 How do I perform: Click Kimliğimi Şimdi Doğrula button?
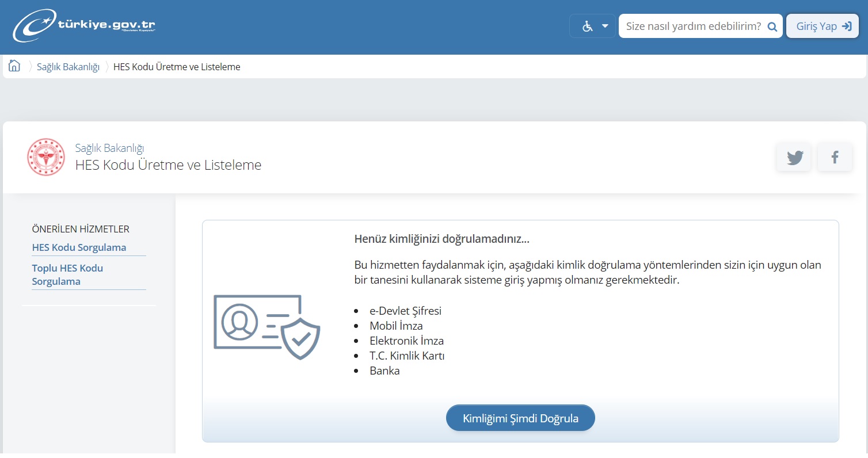coord(520,418)
